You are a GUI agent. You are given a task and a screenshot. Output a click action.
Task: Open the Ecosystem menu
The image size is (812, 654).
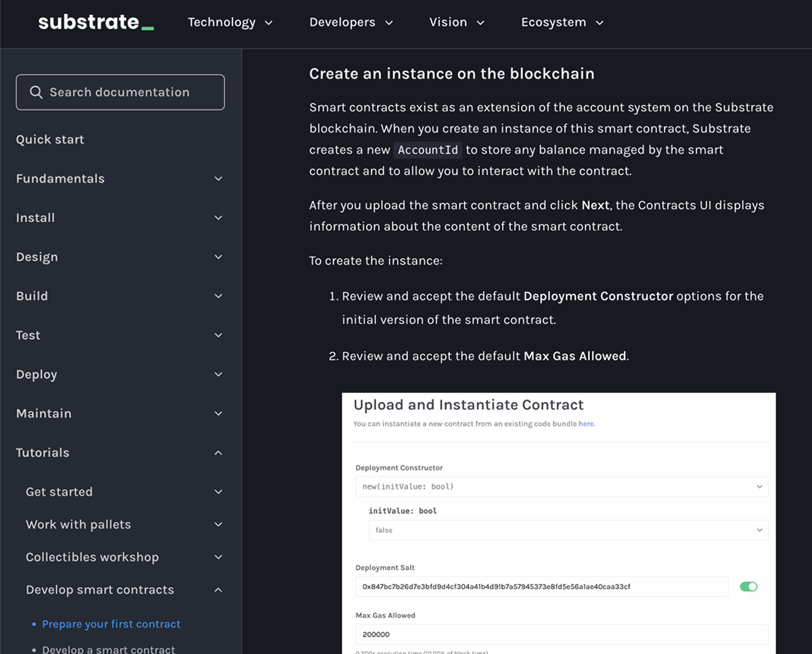(562, 22)
